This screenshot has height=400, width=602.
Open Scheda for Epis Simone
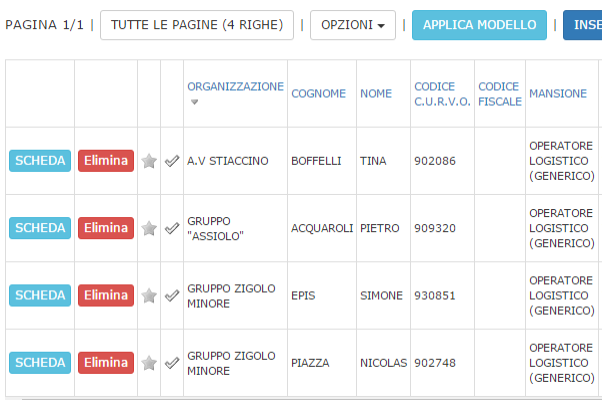point(40,296)
